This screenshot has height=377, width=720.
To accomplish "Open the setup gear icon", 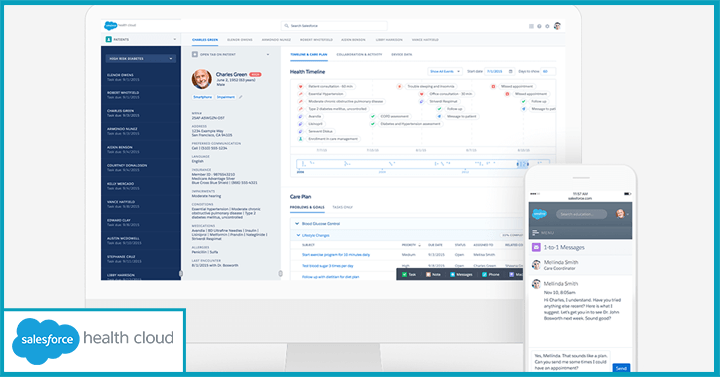I will (547, 26).
